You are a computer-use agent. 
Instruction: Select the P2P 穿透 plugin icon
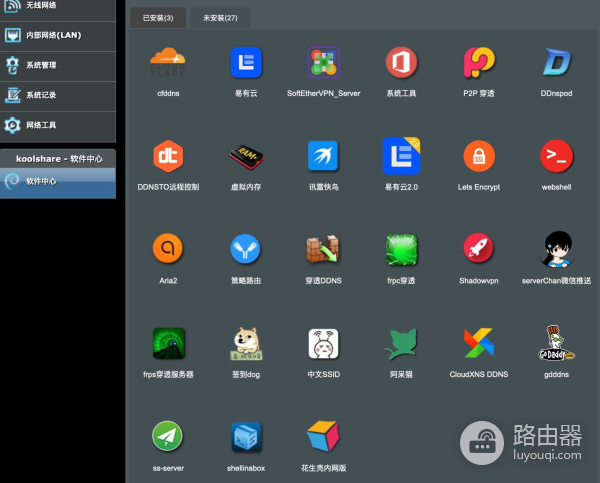click(x=479, y=63)
